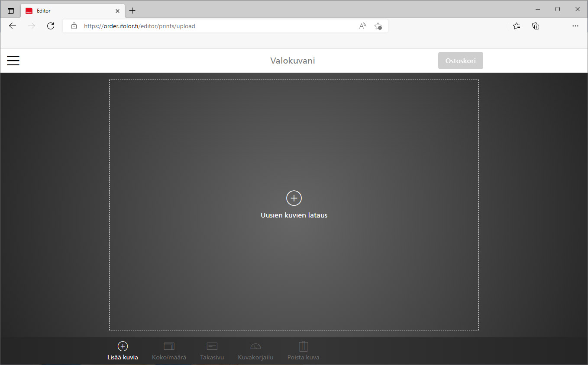This screenshot has width=588, height=365.
Task: Click the address bar URL field
Action: [x=216, y=26]
